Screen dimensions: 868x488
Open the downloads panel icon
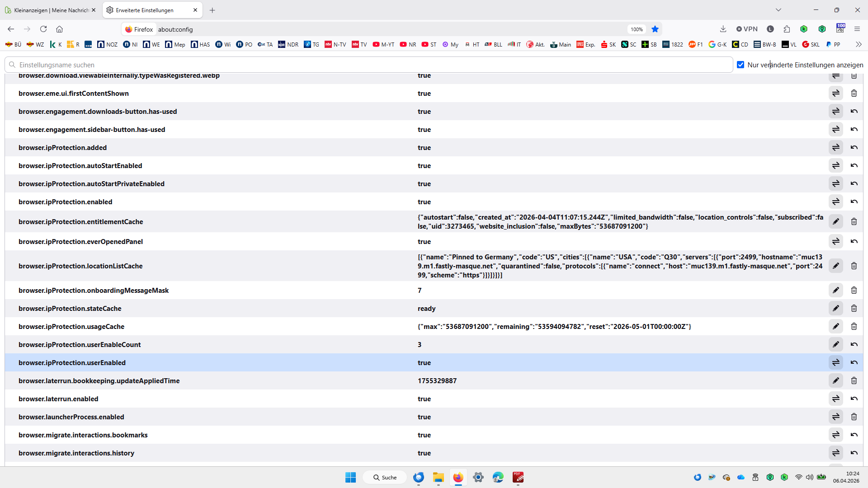click(x=723, y=29)
